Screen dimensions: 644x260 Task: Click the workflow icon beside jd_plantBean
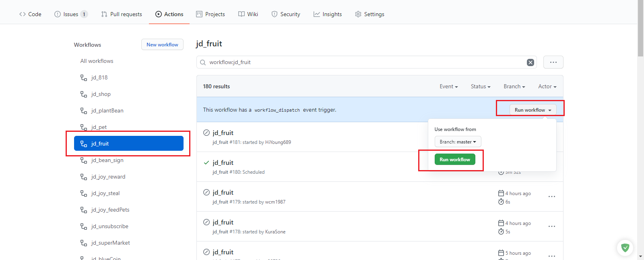pyautogui.click(x=84, y=110)
